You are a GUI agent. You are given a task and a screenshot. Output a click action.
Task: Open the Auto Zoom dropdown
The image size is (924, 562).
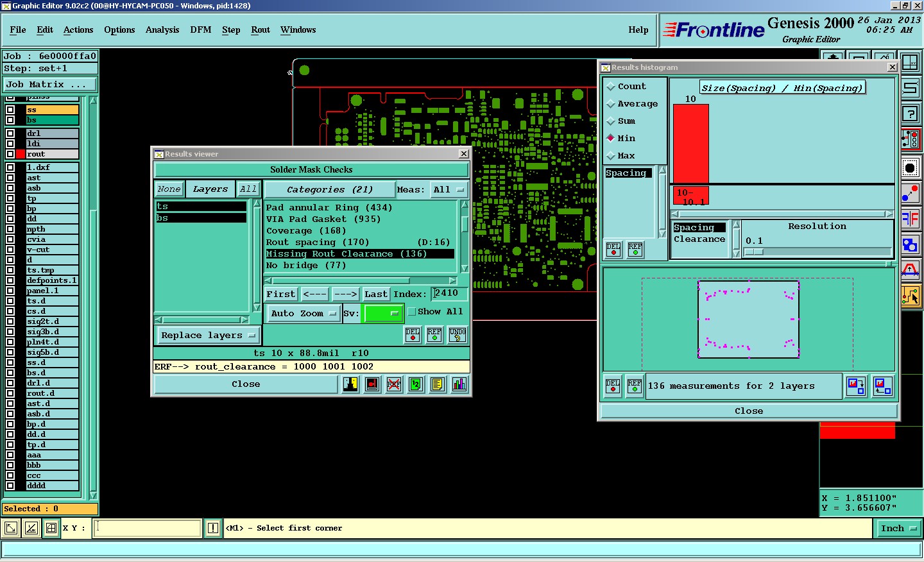(x=303, y=314)
